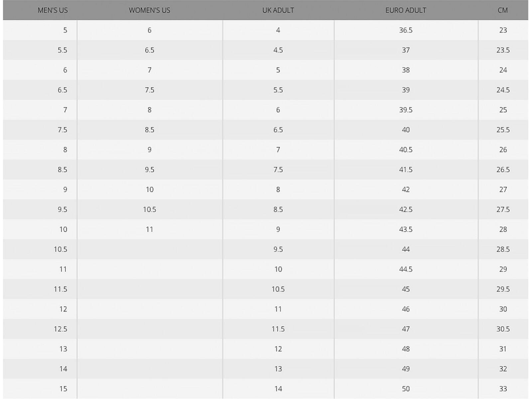This screenshot has height=399, width=532.
Task: Select the 30.5 CM cell
Action: pyautogui.click(x=503, y=329)
